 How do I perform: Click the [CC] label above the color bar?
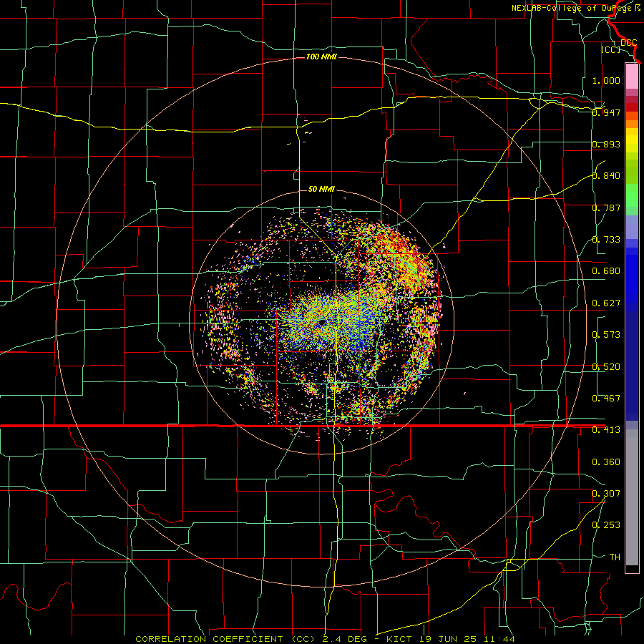point(611,49)
